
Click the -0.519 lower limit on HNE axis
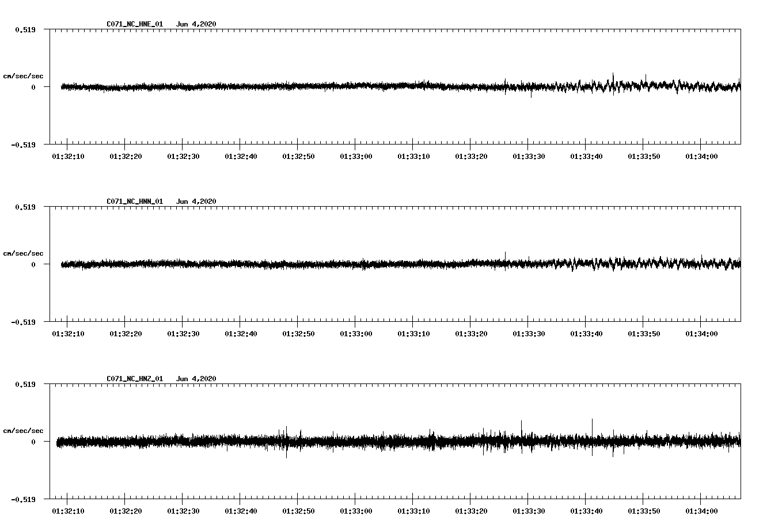tap(23, 145)
